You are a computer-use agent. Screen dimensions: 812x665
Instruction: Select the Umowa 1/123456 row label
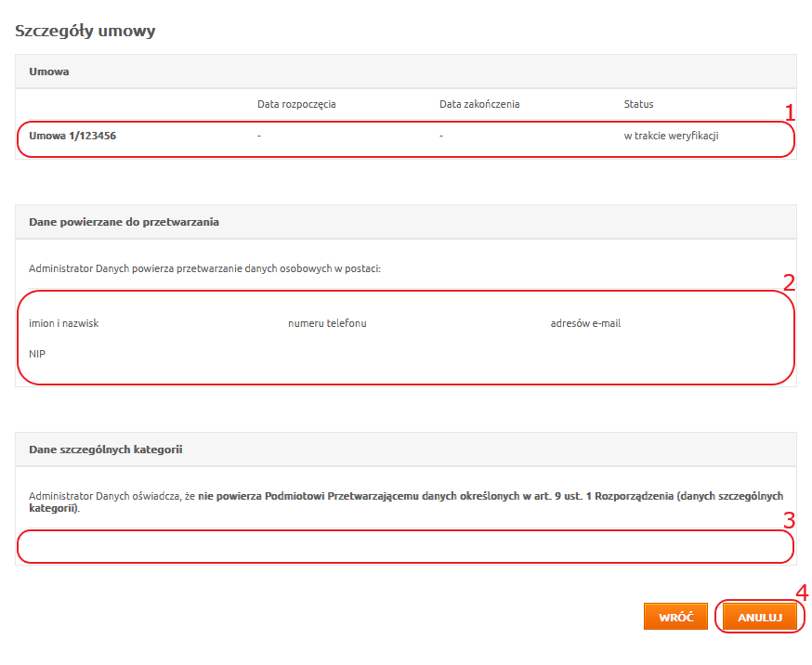point(72,137)
